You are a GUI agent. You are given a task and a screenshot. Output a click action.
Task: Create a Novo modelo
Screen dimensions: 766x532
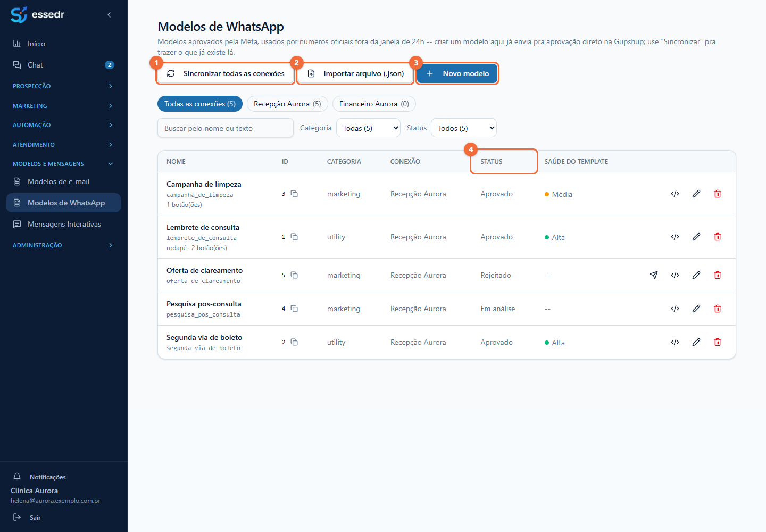tap(457, 73)
